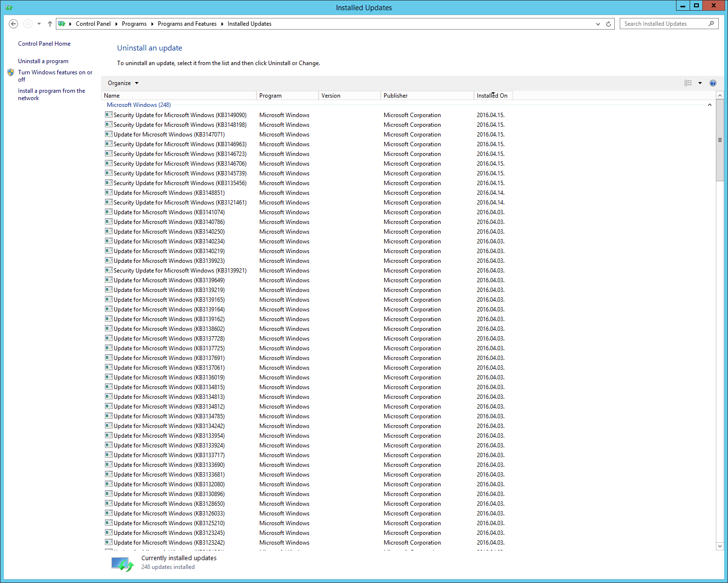
Task: Click the icon for update KB3141074
Action: [x=109, y=212]
